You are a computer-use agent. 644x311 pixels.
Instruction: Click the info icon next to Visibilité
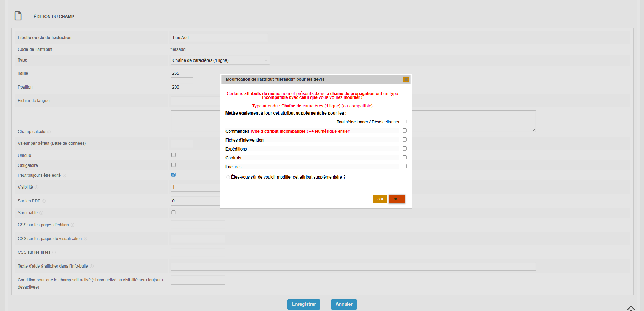[x=37, y=187]
